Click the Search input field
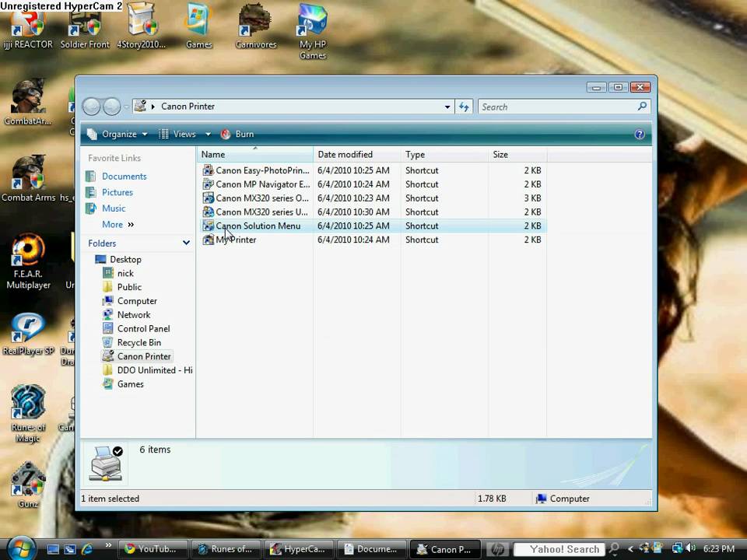This screenshot has width=747, height=560. pos(556,107)
